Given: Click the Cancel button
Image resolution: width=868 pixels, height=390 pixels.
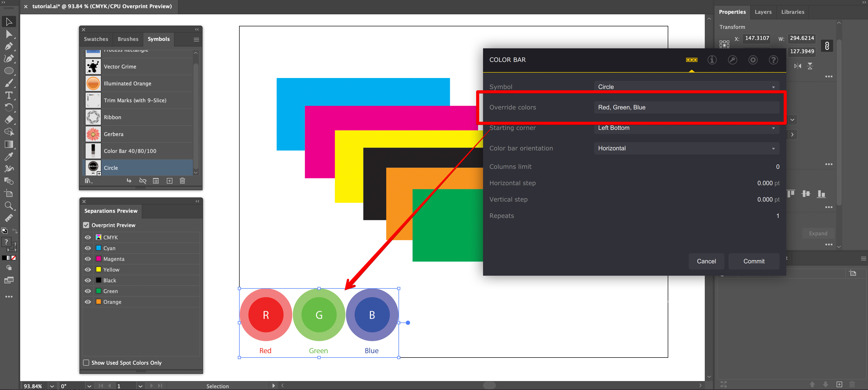Looking at the screenshot, I should click(x=706, y=261).
